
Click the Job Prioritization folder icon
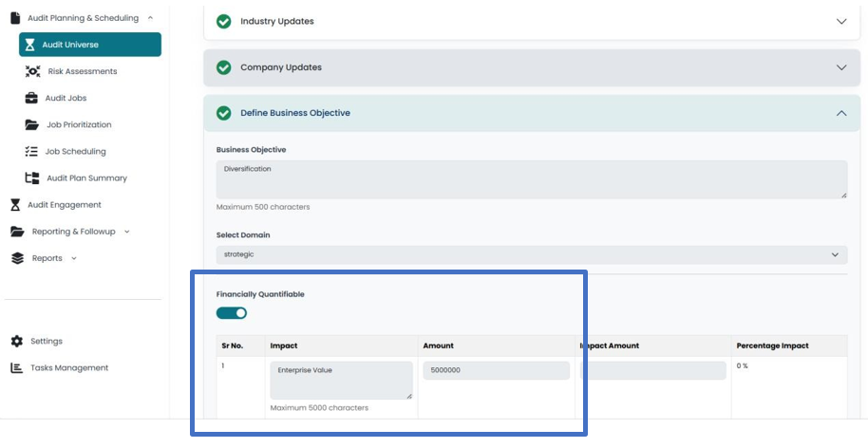31,124
